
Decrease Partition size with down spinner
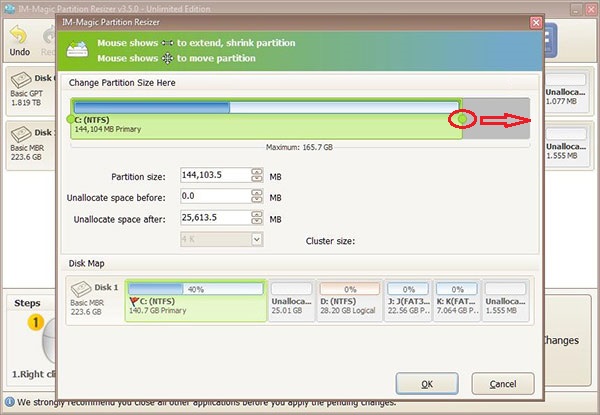(x=257, y=179)
